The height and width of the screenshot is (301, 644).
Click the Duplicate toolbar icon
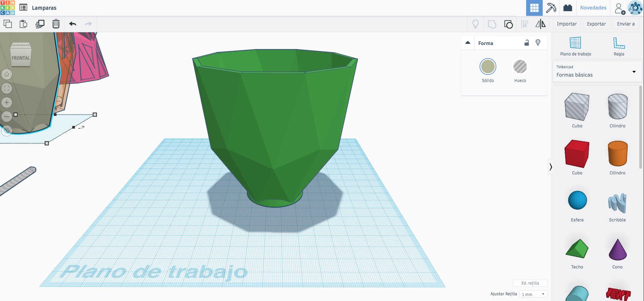(40, 24)
